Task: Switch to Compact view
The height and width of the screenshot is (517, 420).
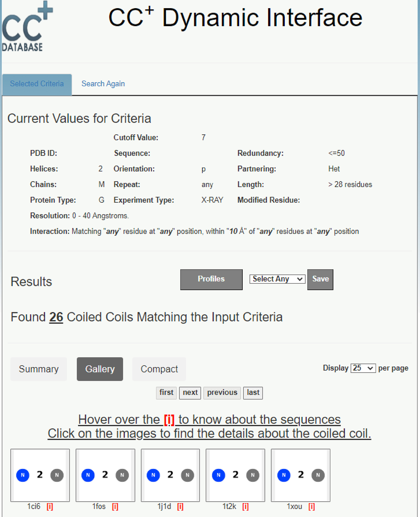Action: tap(159, 369)
